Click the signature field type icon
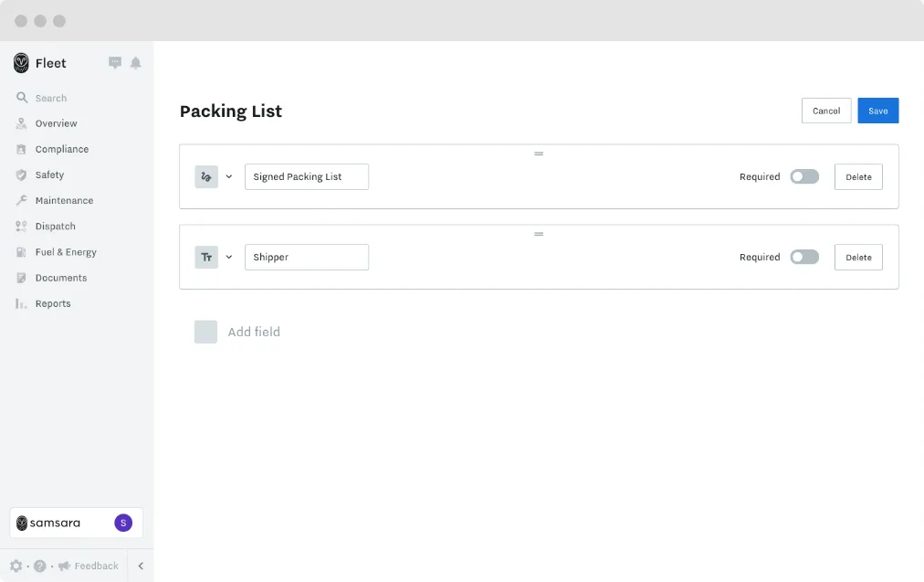Image resolution: width=924 pixels, height=582 pixels. 206,176
